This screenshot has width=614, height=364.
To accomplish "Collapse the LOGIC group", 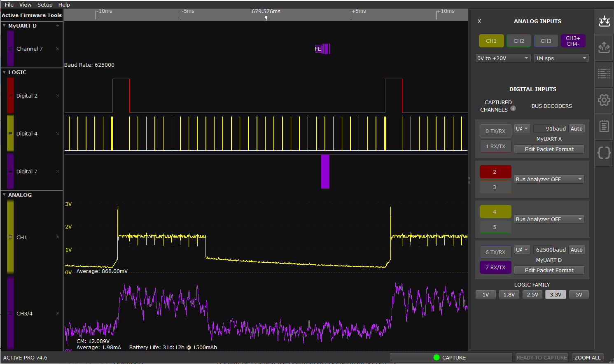I will [x=5, y=72].
